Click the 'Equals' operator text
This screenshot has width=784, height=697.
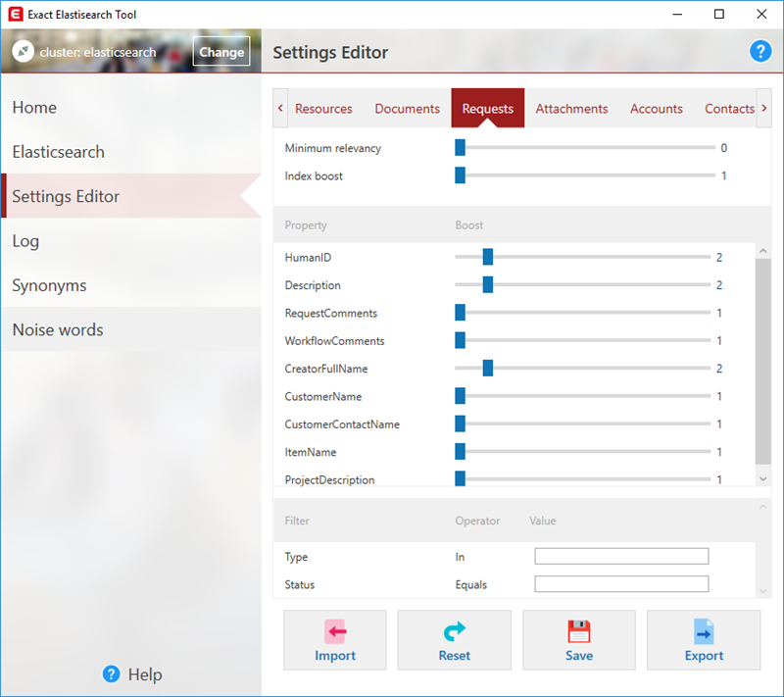pos(471,585)
